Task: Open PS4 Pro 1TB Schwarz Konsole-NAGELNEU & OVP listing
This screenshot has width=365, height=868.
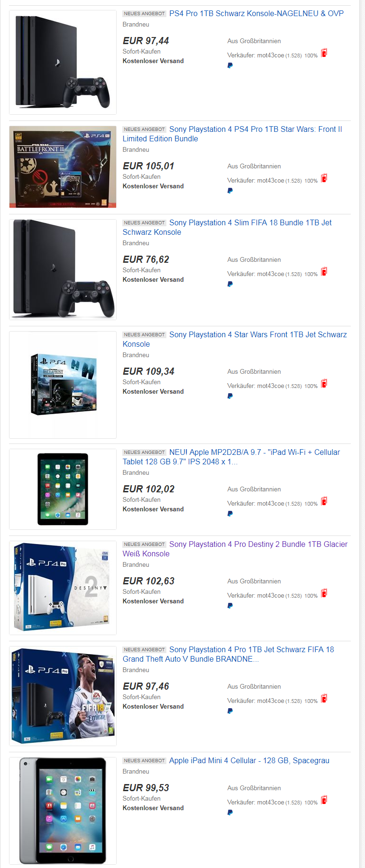Action: click(x=256, y=13)
